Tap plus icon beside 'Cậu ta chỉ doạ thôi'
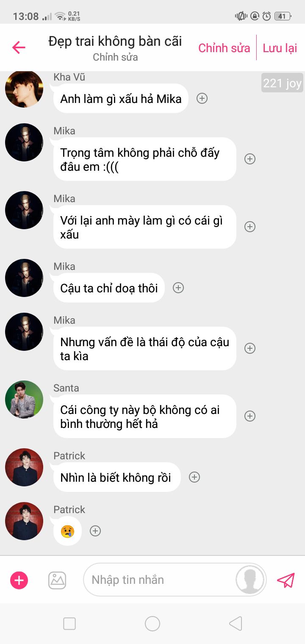 178,288
